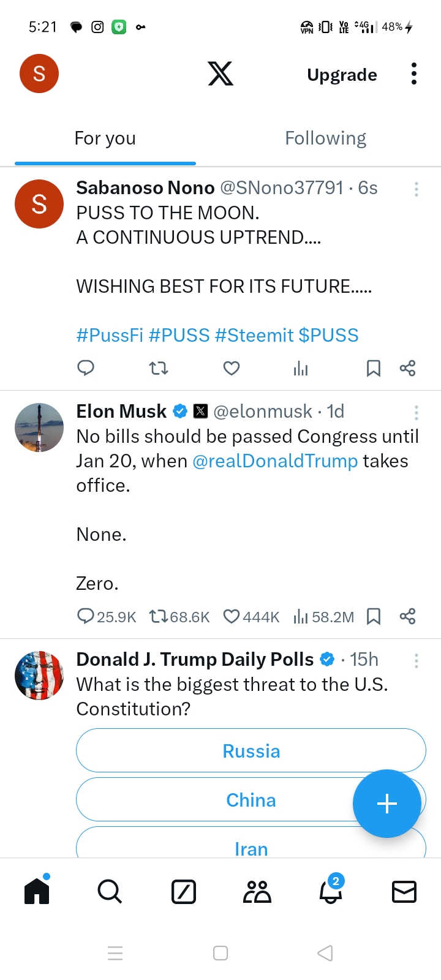Vote Russia in the poll
Screen dimensions: 441x980
(251, 751)
